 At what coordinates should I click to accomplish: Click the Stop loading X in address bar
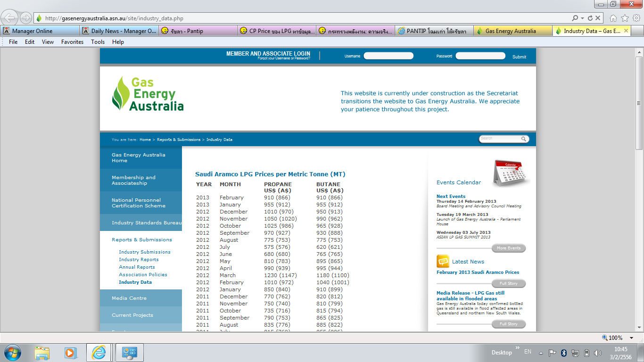pyautogui.click(x=598, y=18)
